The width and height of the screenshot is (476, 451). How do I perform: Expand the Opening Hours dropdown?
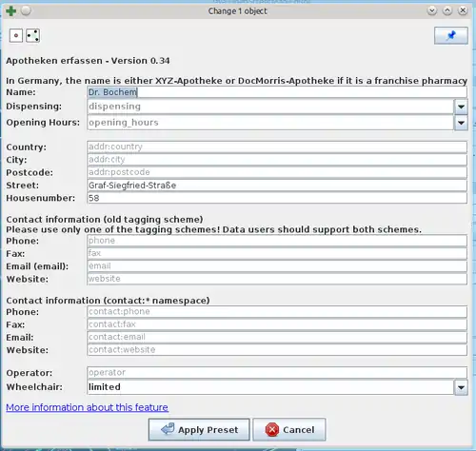461,123
